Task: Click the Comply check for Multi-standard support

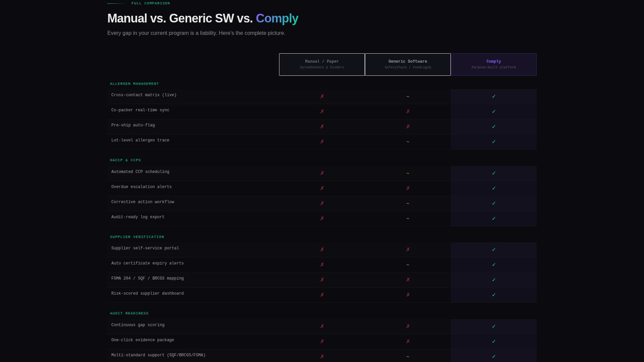Action: pyautogui.click(x=494, y=357)
